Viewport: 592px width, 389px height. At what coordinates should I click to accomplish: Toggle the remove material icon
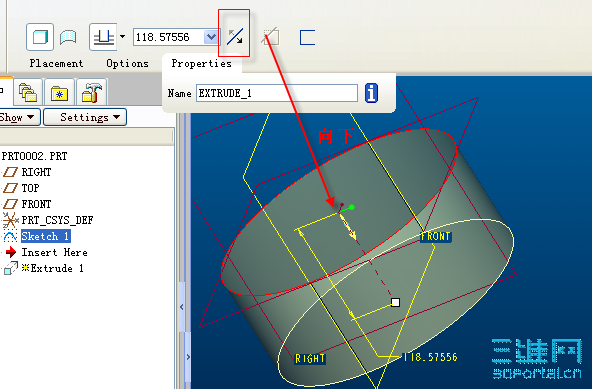click(x=270, y=37)
